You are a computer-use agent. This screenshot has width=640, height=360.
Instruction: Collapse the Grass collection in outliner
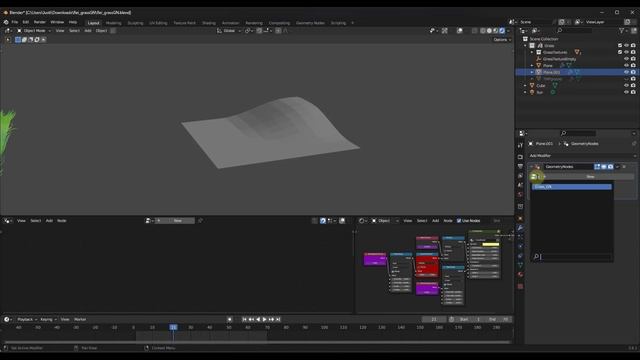point(525,46)
